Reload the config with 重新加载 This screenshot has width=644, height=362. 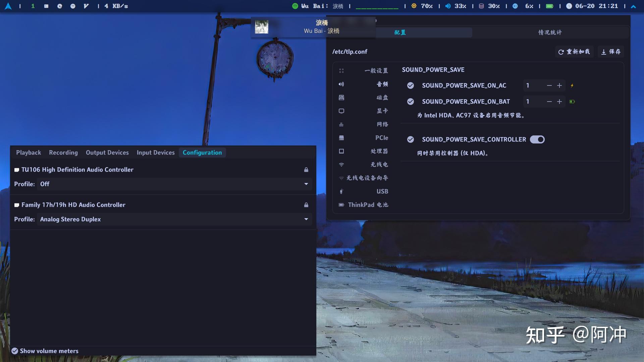click(x=574, y=51)
